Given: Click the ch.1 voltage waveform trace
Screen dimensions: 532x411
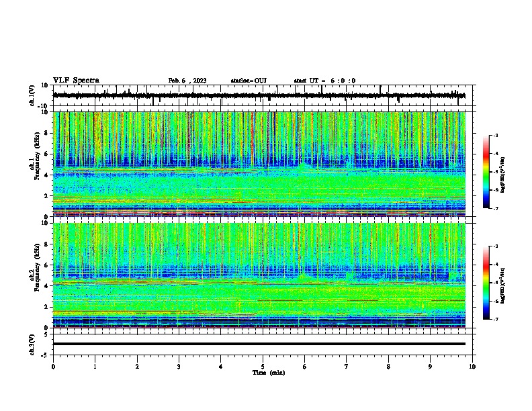Looking at the screenshot, I should point(259,95).
